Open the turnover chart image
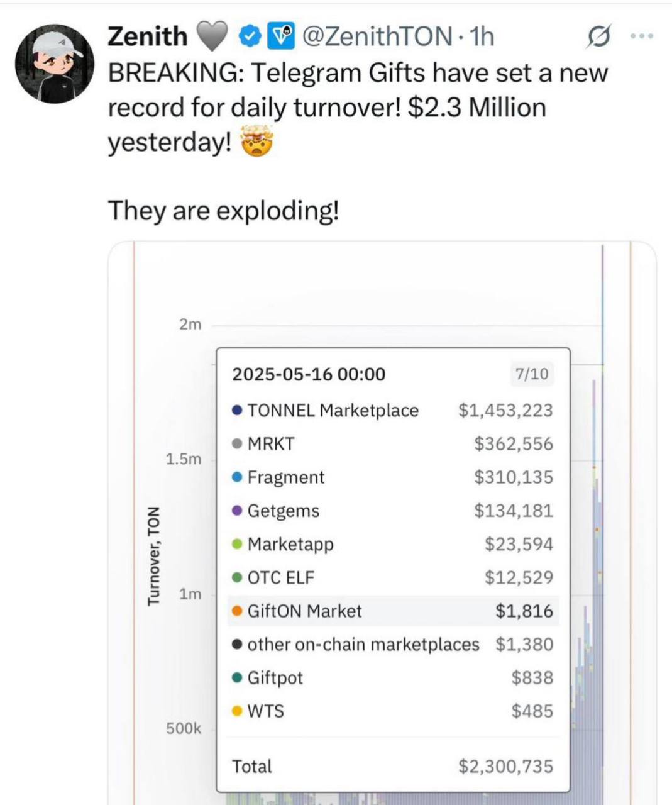The width and height of the screenshot is (672, 805). tap(382, 523)
